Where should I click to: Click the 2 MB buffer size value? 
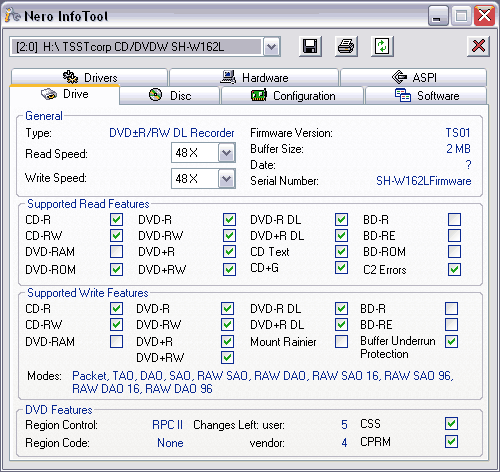[x=458, y=149]
